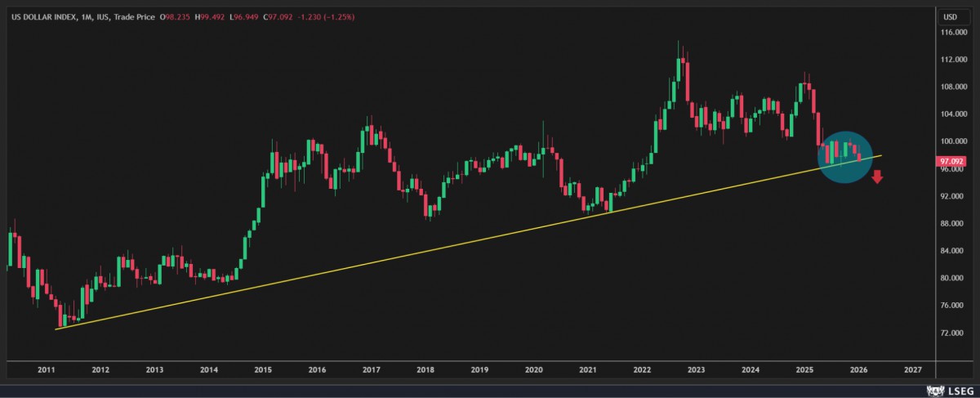The height and width of the screenshot is (398, 980).
Task: Click the 2023 label on time axis
Action: [696, 369]
